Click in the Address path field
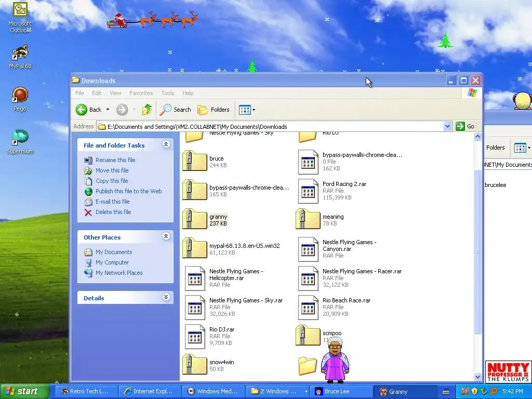The height and width of the screenshot is (399, 532). (270, 127)
